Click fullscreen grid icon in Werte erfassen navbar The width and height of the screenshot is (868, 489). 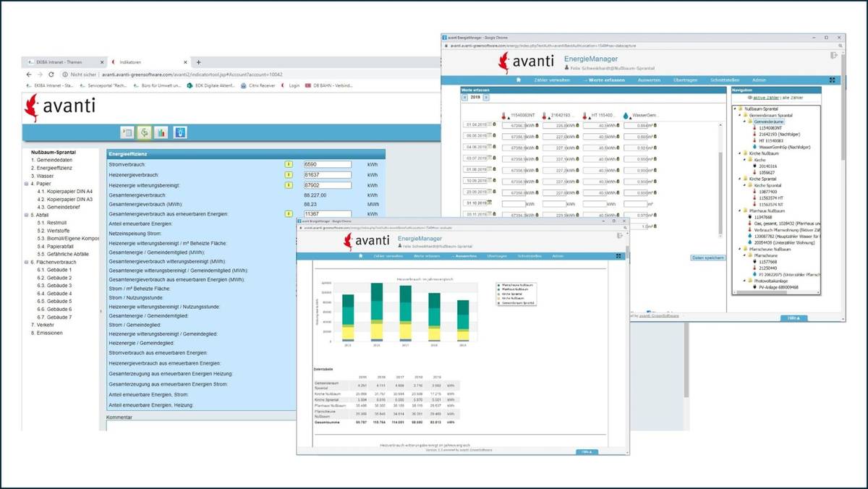point(832,80)
